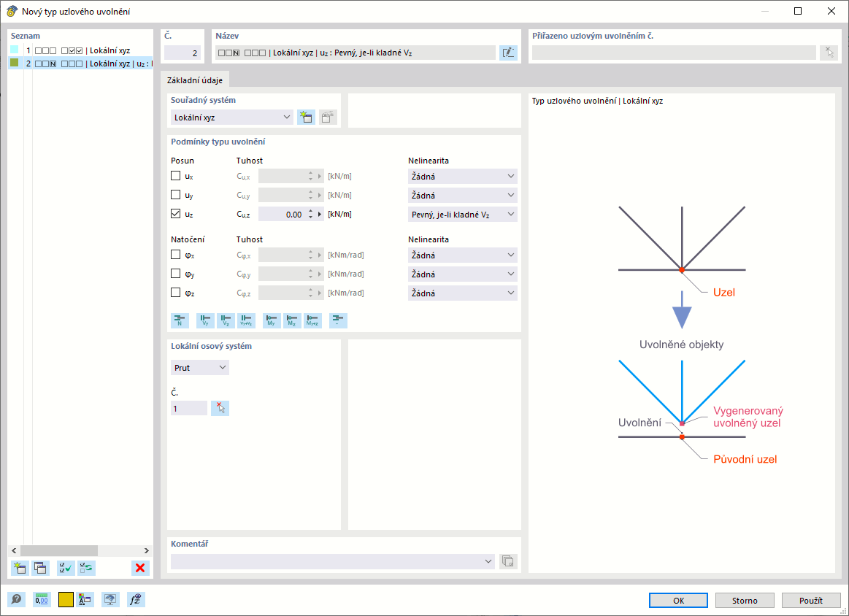
Task: Click the Přiřazeno uzlovým uvolněním č. field
Action: 674,53
